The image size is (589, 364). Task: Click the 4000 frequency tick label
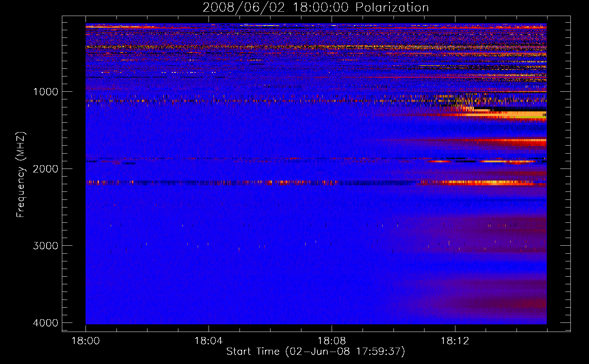tap(46, 323)
